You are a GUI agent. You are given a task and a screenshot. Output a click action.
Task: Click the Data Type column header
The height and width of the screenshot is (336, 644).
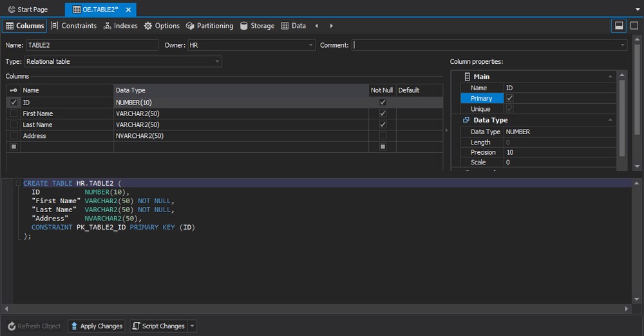pyautogui.click(x=241, y=90)
